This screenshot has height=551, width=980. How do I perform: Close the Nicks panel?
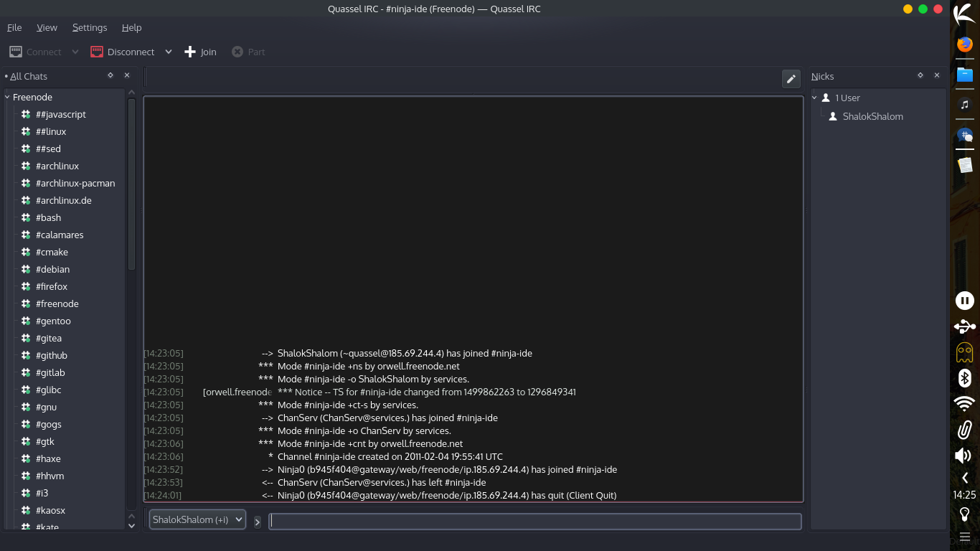point(937,75)
